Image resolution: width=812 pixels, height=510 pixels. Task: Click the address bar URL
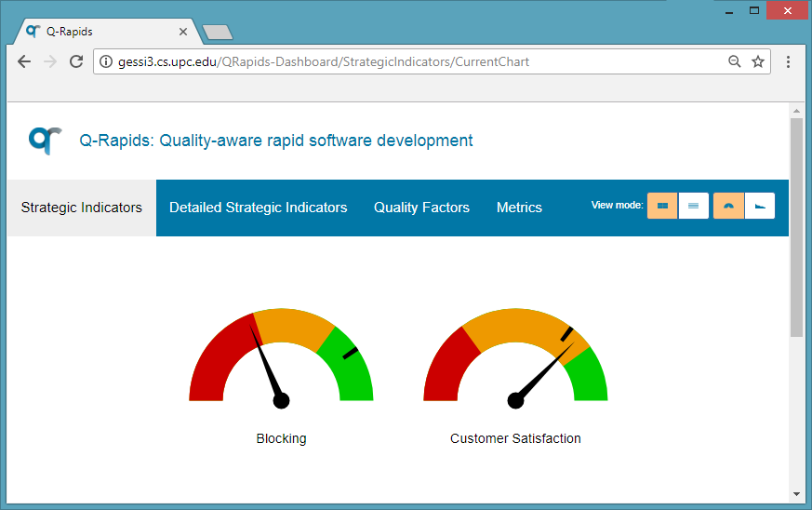(x=372, y=62)
